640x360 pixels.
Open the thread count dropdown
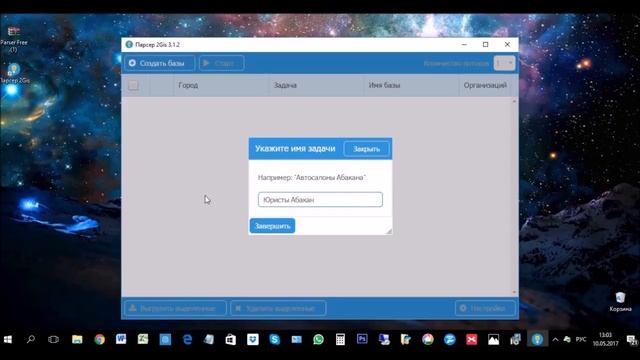[504, 63]
